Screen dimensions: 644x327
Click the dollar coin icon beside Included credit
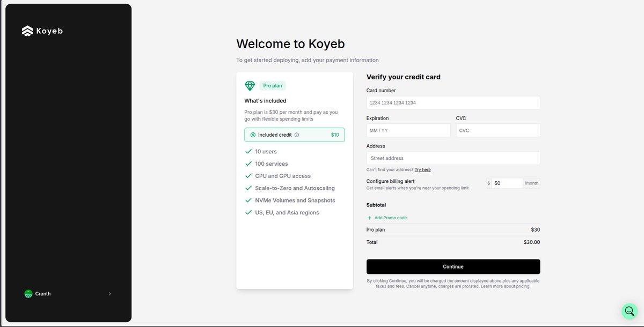point(253,135)
